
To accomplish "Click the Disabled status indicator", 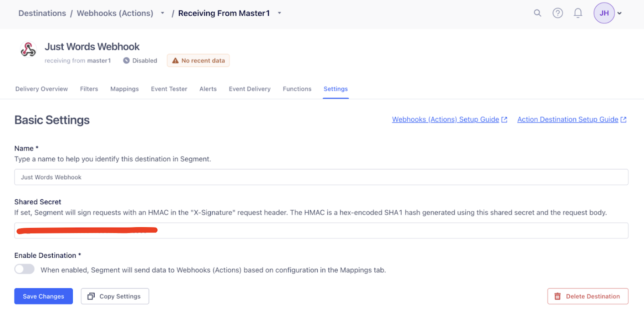I will click(x=140, y=60).
